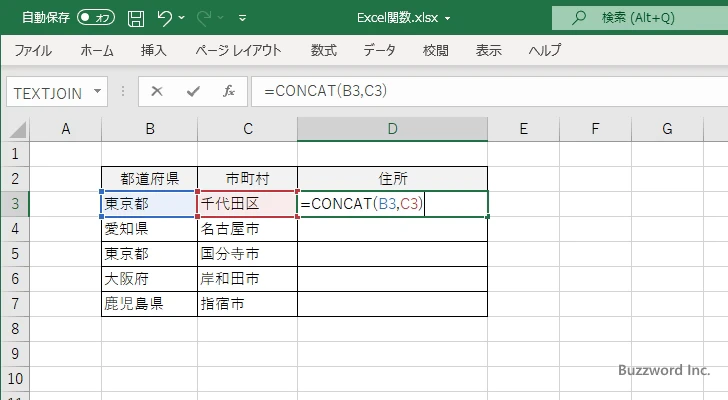
Task: Select row 7 header
Action: click(x=15, y=304)
